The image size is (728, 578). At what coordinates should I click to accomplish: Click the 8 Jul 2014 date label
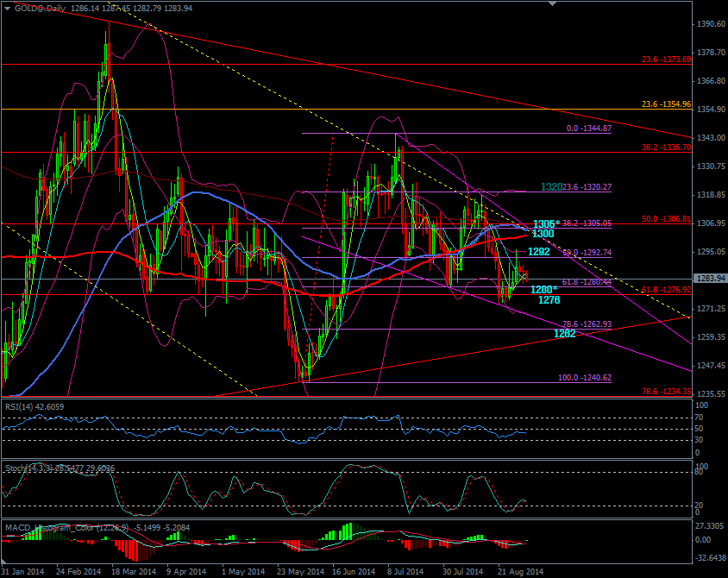tap(406, 571)
